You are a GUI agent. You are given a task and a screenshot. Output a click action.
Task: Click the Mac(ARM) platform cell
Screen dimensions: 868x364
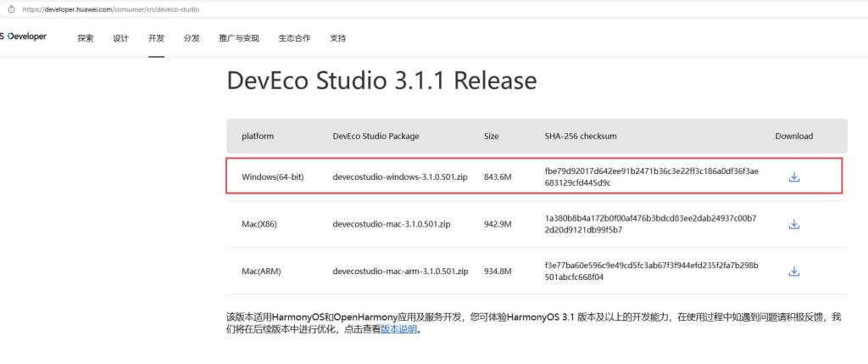tap(261, 272)
